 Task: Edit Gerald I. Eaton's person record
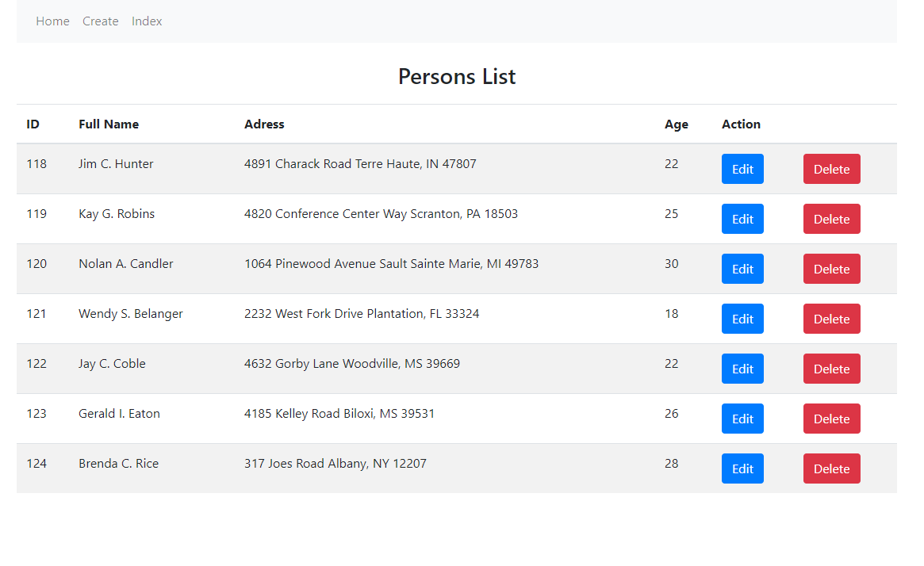(x=742, y=418)
